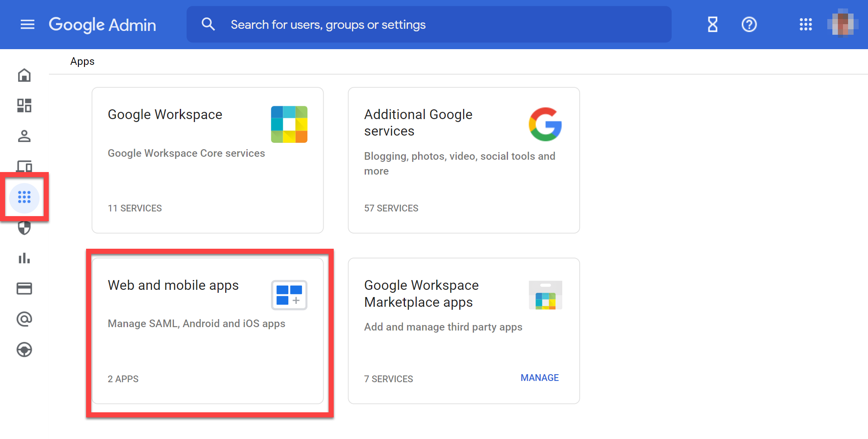The image size is (868, 439).
Task: Open Web and mobile apps card title
Action: click(x=173, y=286)
